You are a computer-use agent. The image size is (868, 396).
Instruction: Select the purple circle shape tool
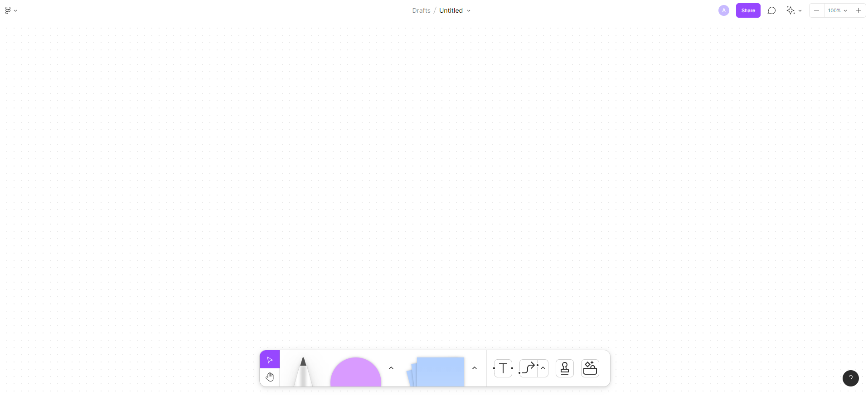point(356,372)
